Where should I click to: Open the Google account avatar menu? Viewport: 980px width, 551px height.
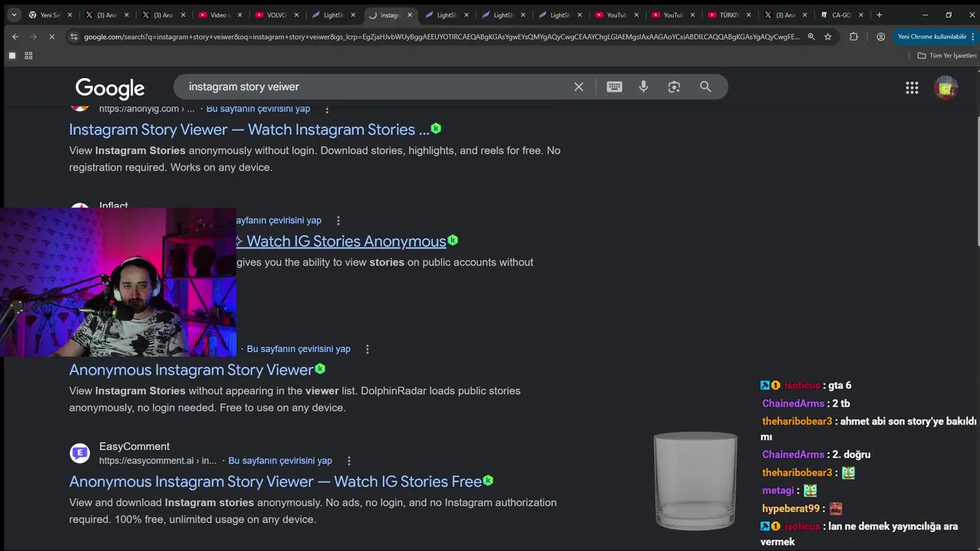pyautogui.click(x=946, y=88)
